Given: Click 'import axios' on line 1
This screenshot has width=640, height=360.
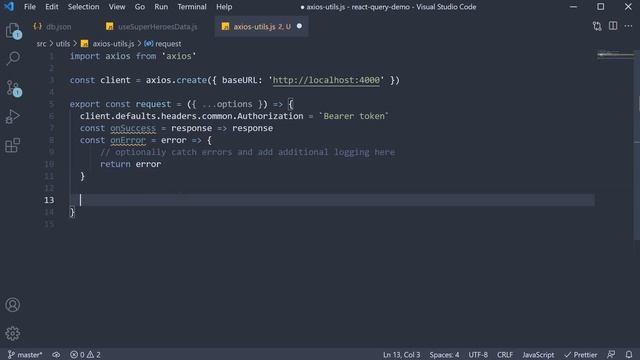Looking at the screenshot, I should point(100,56).
